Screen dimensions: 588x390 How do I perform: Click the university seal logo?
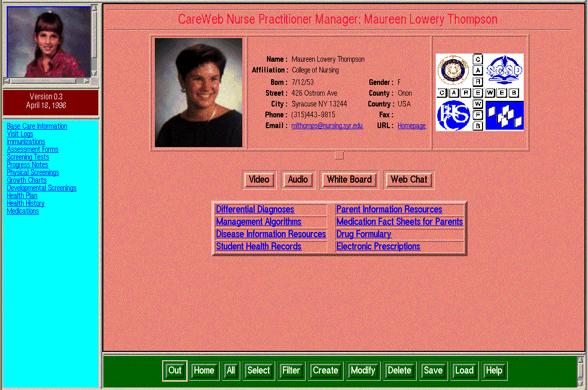tap(453, 70)
